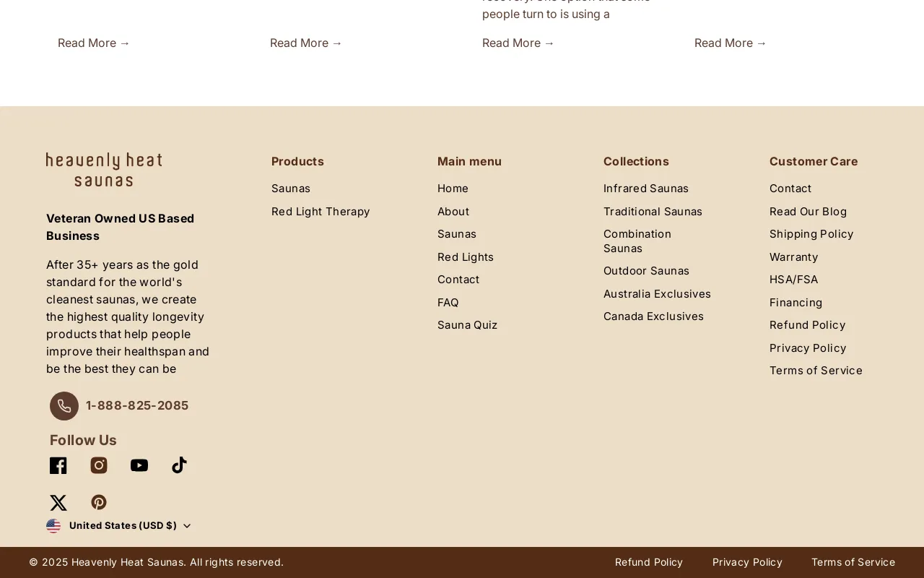
Task: Open the Sauna Quiz link
Action: 467,324
